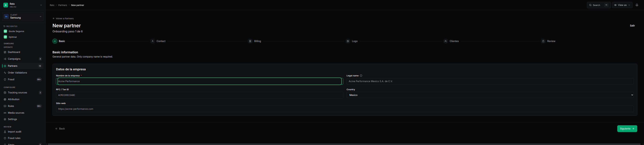Click 'New partner' breadcrumb text
This screenshot has width=644, height=145.
[78, 5]
